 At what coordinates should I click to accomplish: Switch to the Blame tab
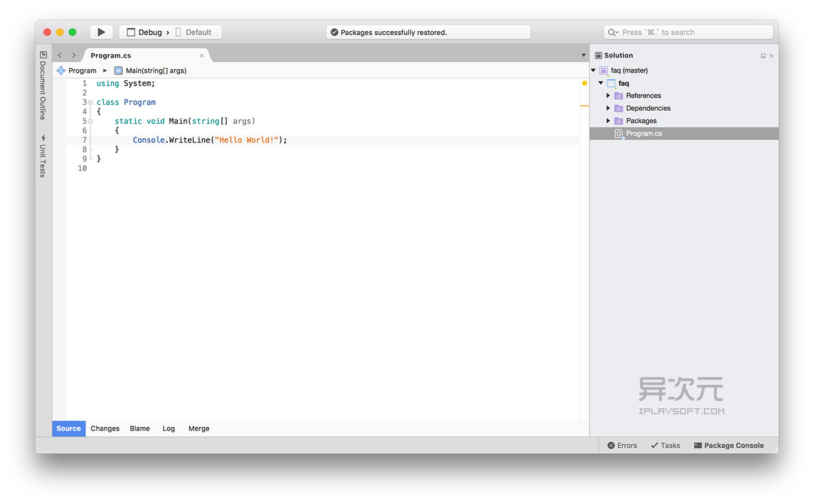(x=139, y=428)
